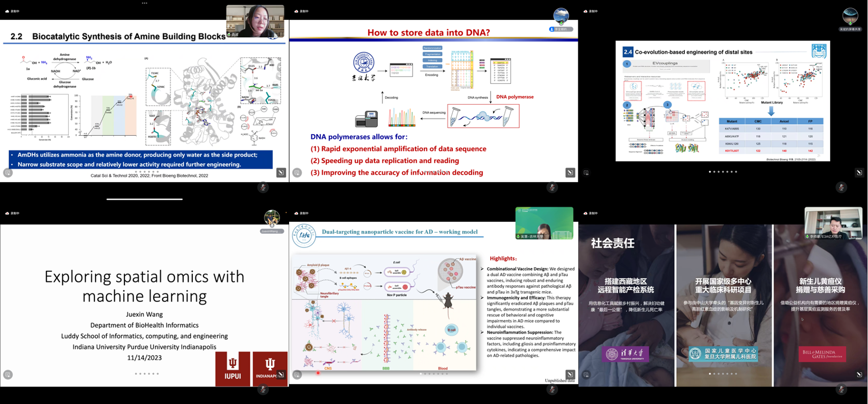Tap the annotate icon on the nanoparticle vaccine slide
Viewport: 868px width, 404px height.
pos(570,374)
